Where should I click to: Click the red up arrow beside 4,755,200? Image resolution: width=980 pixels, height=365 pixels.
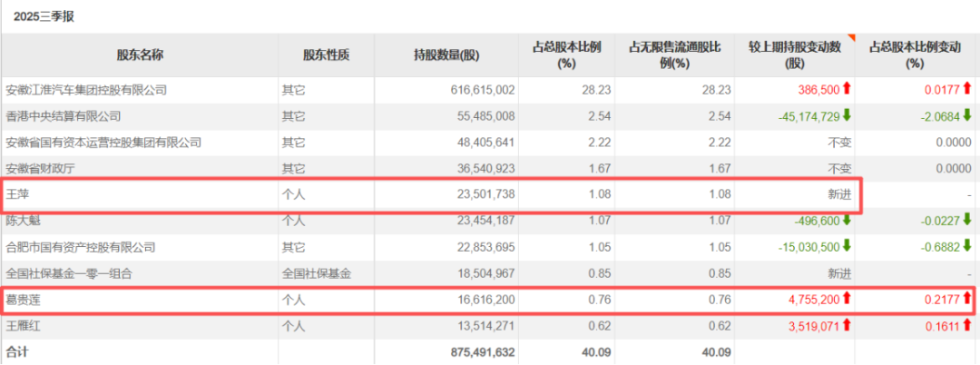847,300
